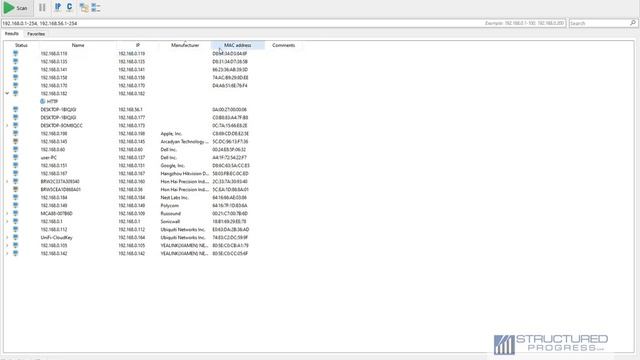This screenshot has height=360, width=640.
Task: Click the Pause scan icon
Action: click(x=42, y=8)
